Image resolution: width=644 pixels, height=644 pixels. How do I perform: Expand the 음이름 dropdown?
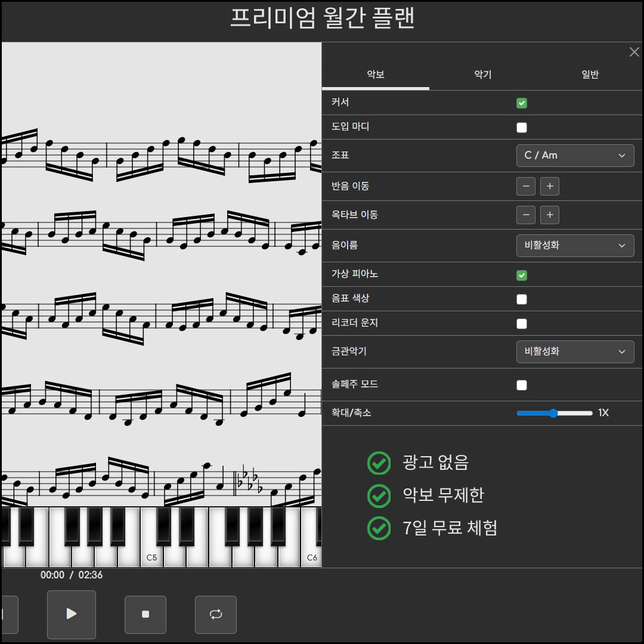[575, 246]
